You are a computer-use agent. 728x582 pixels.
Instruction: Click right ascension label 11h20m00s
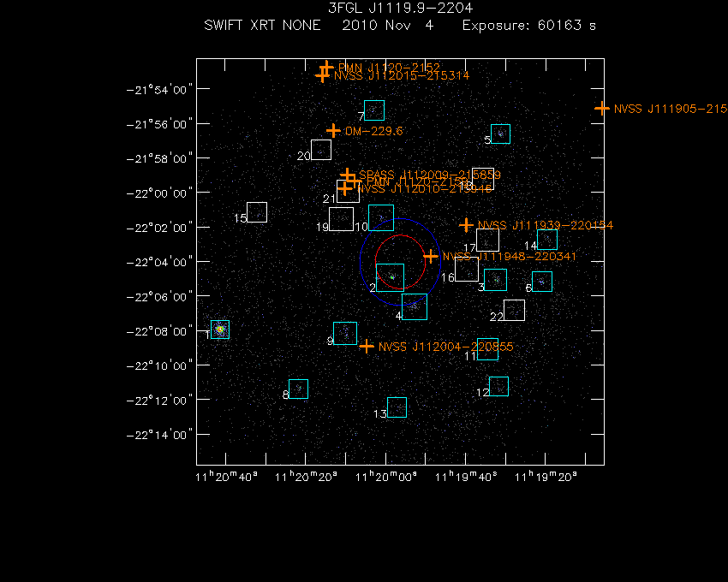(385, 477)
